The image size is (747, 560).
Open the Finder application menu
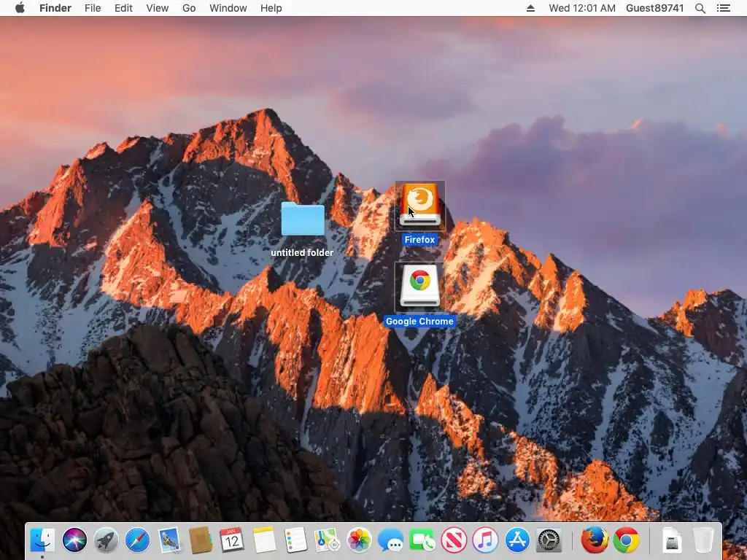55,8
